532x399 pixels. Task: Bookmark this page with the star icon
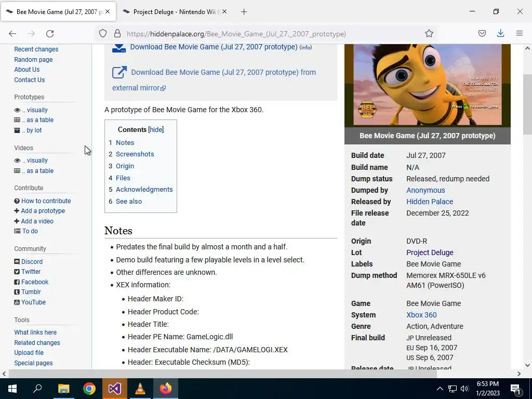coord(429,34)
